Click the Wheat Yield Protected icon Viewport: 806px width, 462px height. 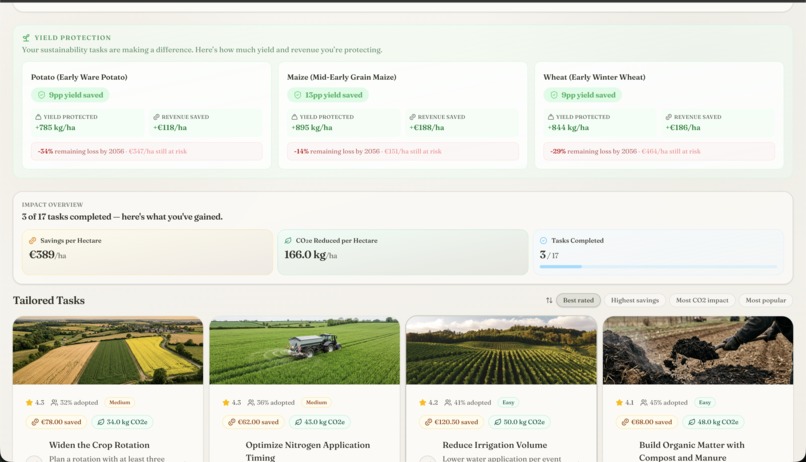click(x=551, y=117)
